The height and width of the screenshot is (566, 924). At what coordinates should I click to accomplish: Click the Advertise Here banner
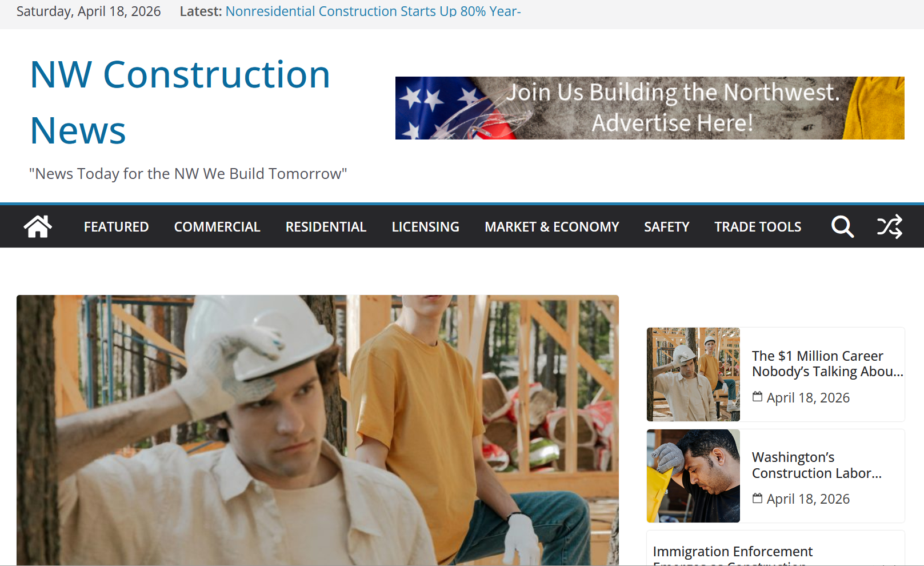[x=650, y=108]
